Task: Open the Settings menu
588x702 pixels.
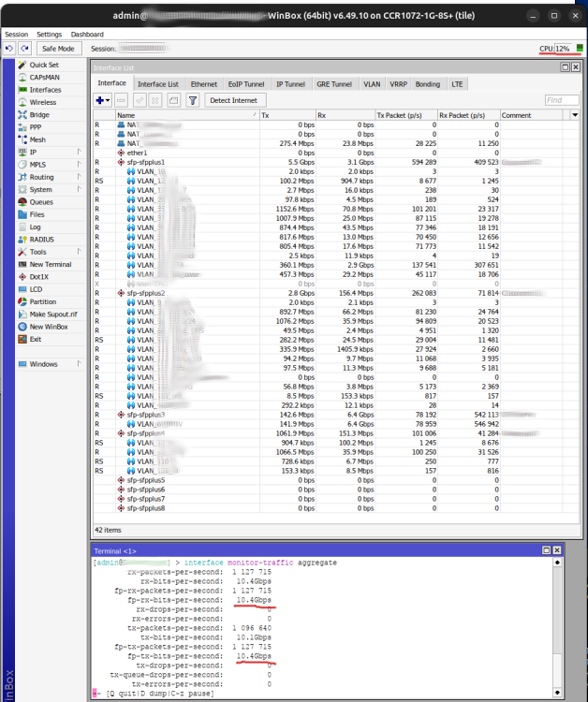Action: tap(49, 35)
